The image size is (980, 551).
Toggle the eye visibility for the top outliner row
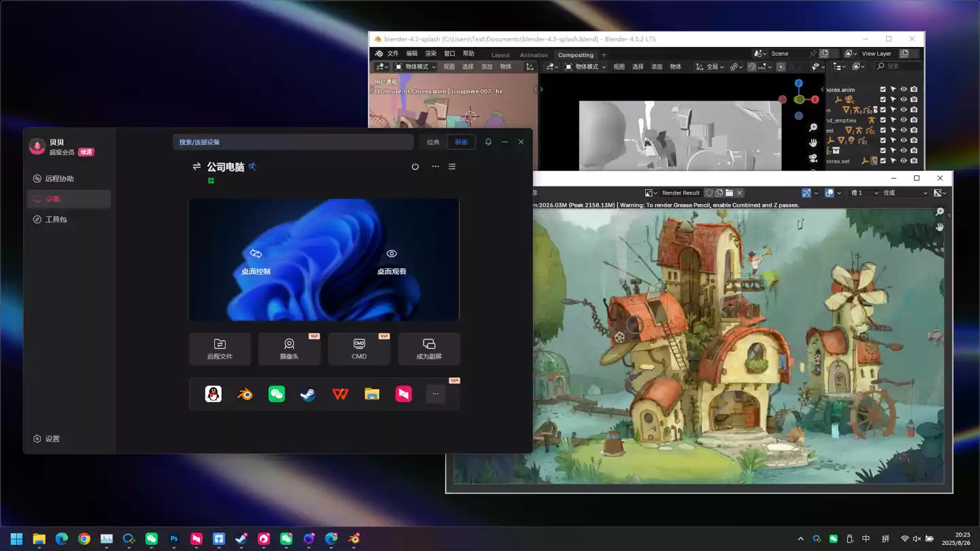pos(904,89)
